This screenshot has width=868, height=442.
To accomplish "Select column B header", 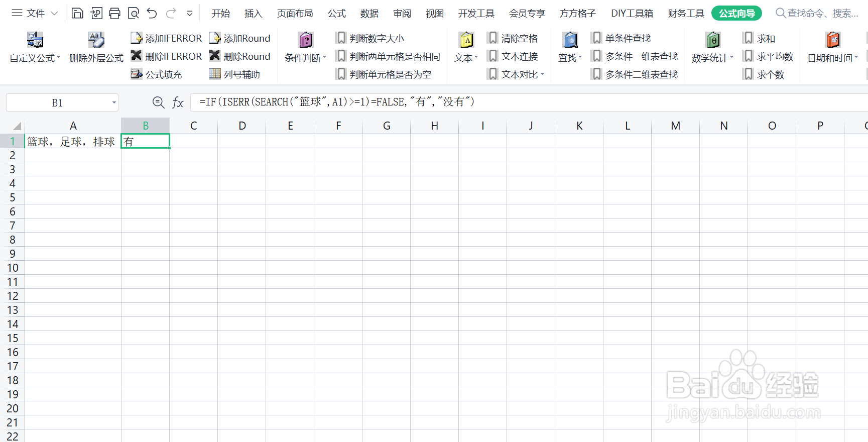I will click(x=146, y=126).
